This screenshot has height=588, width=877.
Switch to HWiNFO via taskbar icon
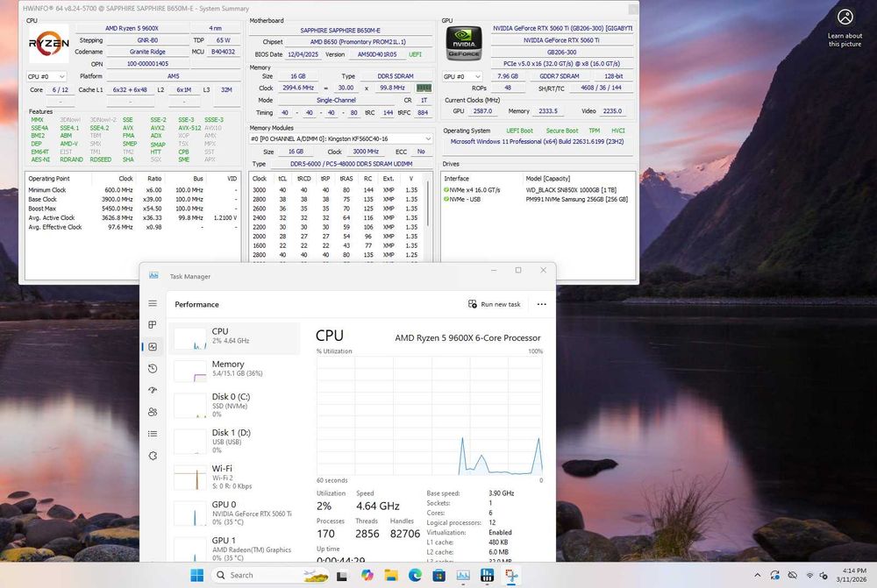487,575
